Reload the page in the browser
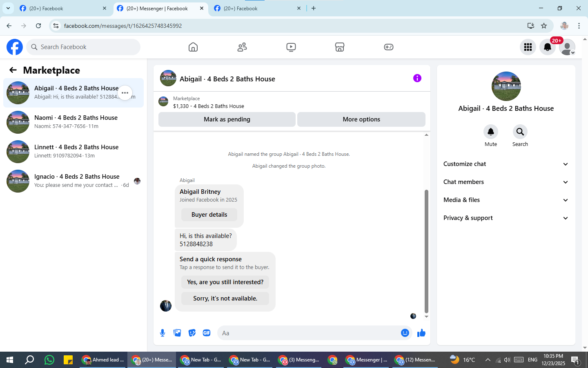 pos(38,26)
